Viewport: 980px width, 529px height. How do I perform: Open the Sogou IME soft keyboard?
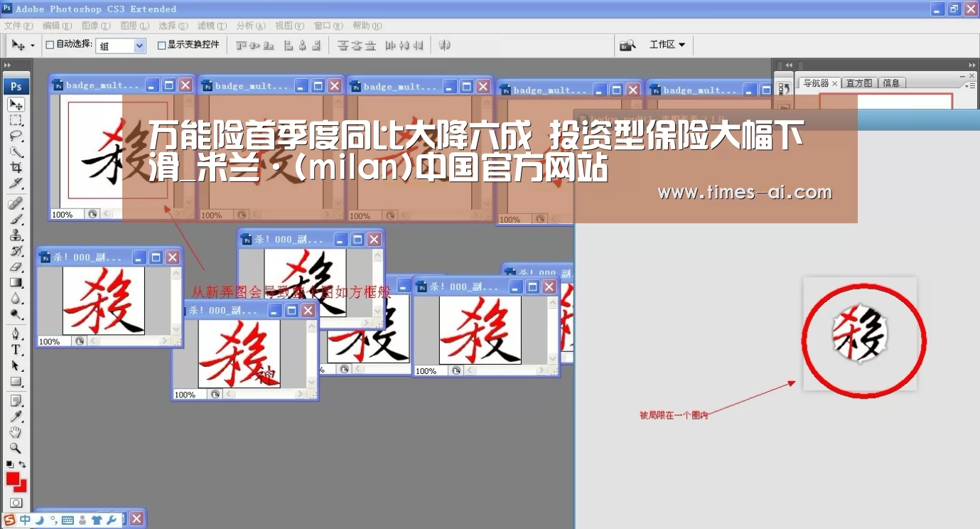tap(68, 520)
